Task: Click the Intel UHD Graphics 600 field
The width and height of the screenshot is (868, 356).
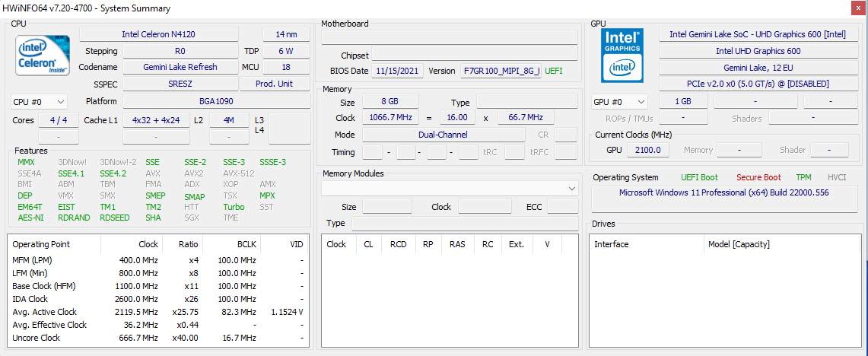Action: coord(757,51)
